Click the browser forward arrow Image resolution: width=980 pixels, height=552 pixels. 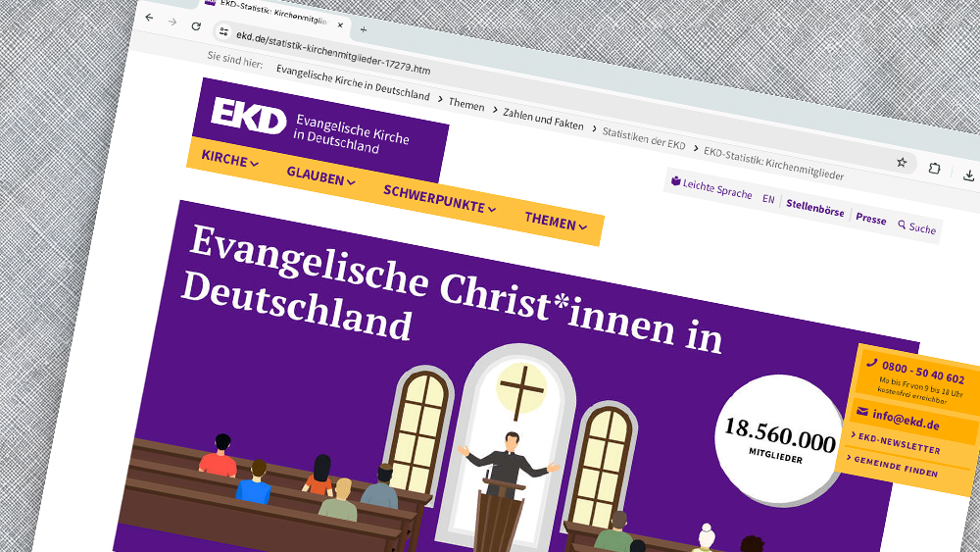tap(172, 22)
